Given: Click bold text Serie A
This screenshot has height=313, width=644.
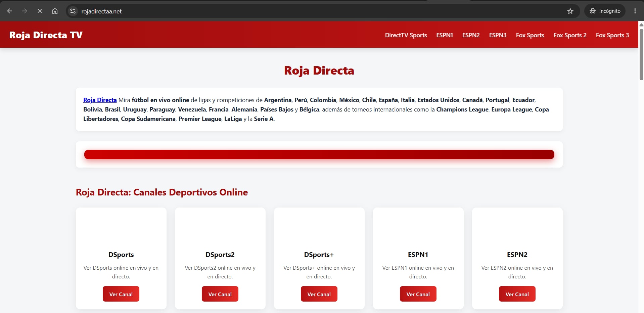Looking at the screenshot, I should point(264,119).
